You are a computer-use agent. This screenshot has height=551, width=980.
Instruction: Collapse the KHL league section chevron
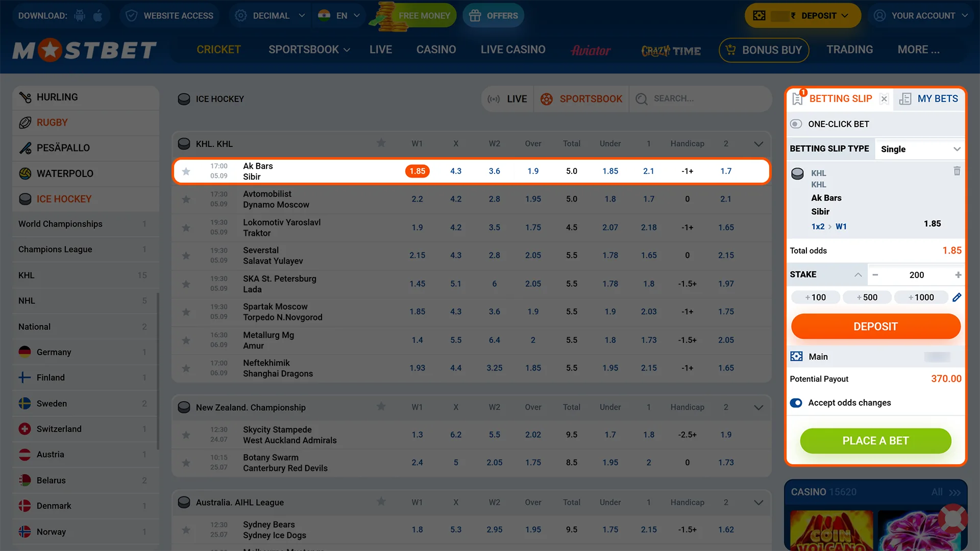coord(758,144)
